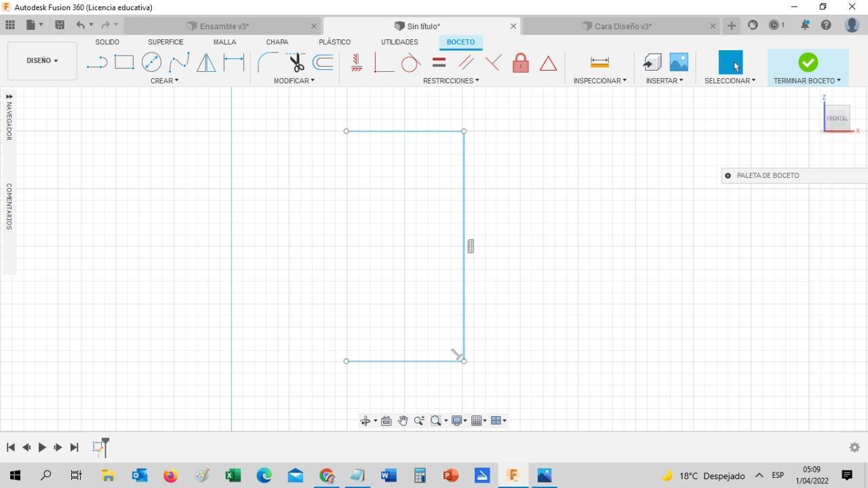Switch to the SUPERFICIE tab
Viewport: 868px width, 488px height.
[165, 42]
